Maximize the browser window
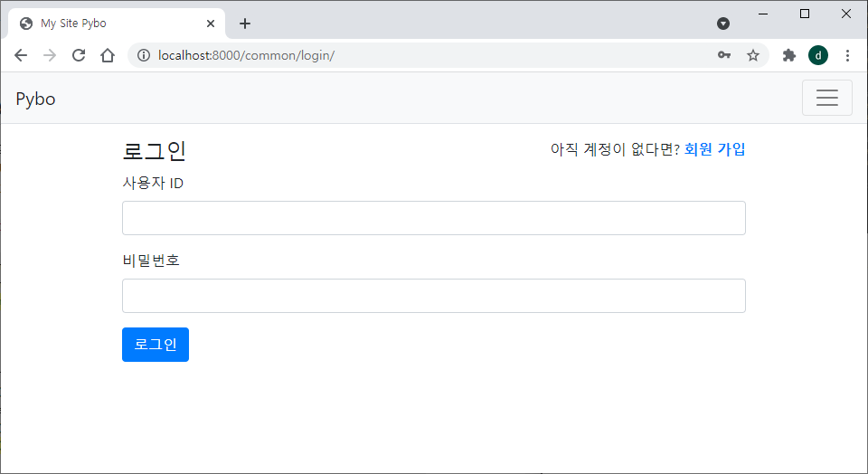 pyautogui.click(x=805, y=14)
